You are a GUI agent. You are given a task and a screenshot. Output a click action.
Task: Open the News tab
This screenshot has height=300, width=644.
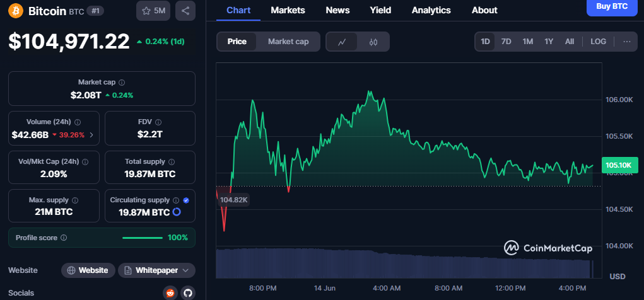tap(337, 10)
